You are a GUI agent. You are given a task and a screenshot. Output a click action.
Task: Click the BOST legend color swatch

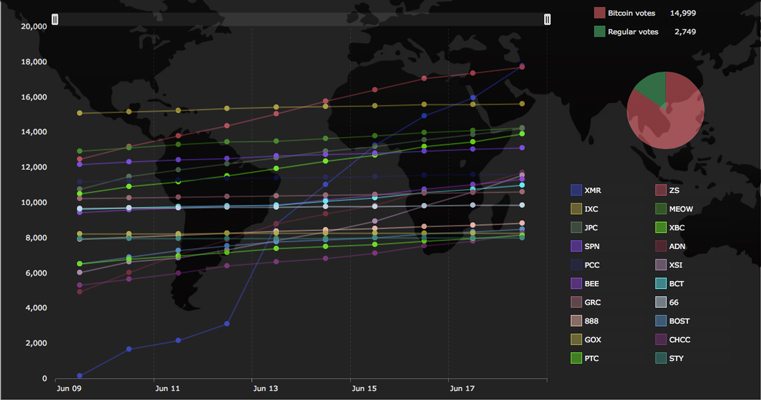click(661, 321)
